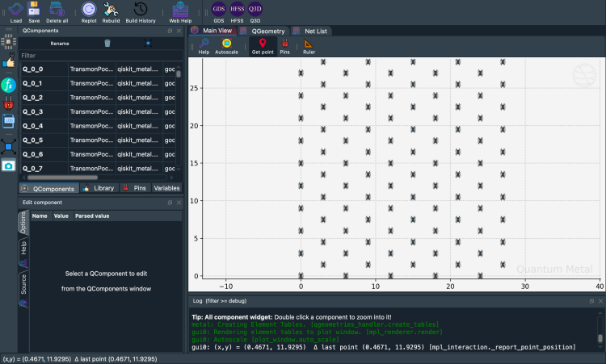
Task: Click the thumbs-up library icon in sidebar
Action: [x=9, y=61]
